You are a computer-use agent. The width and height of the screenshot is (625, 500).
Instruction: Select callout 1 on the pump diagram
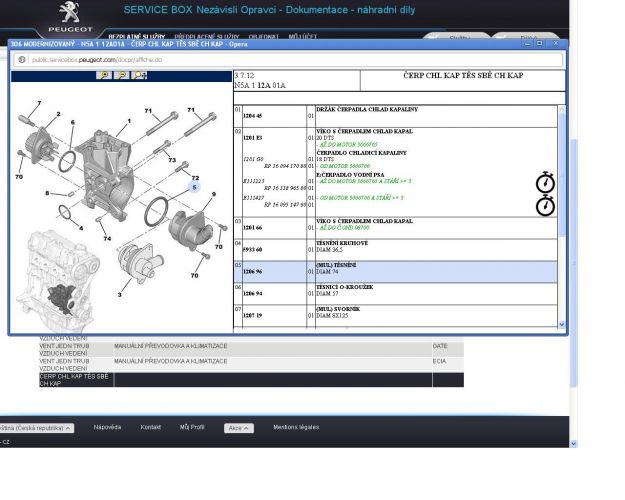point(129,120)
